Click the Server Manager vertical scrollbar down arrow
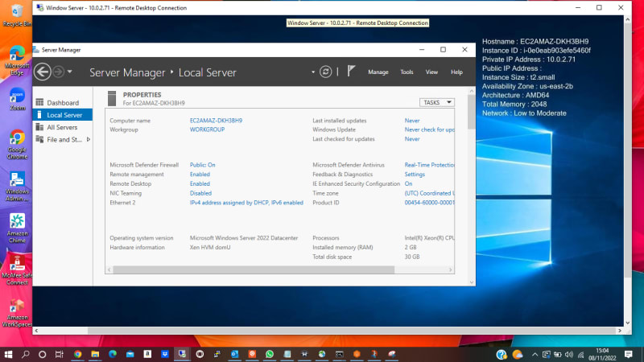This screenshot has width=644, height=362. (x=472, y=282)
